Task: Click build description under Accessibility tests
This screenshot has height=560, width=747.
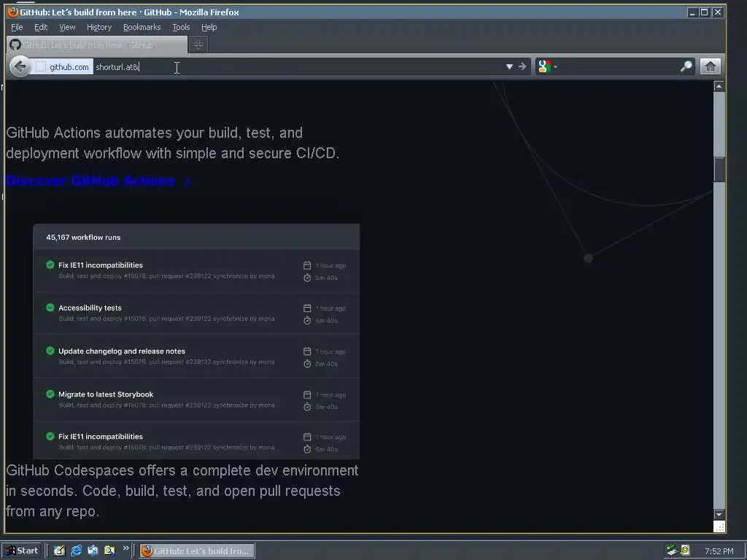Action: (x=167, y=319)
